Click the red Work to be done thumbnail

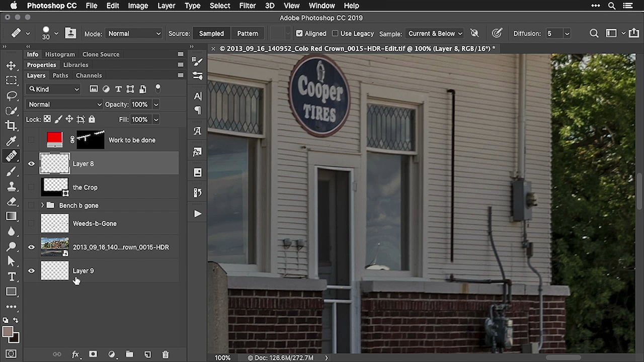pyautogui.click(x=54, y=140)
